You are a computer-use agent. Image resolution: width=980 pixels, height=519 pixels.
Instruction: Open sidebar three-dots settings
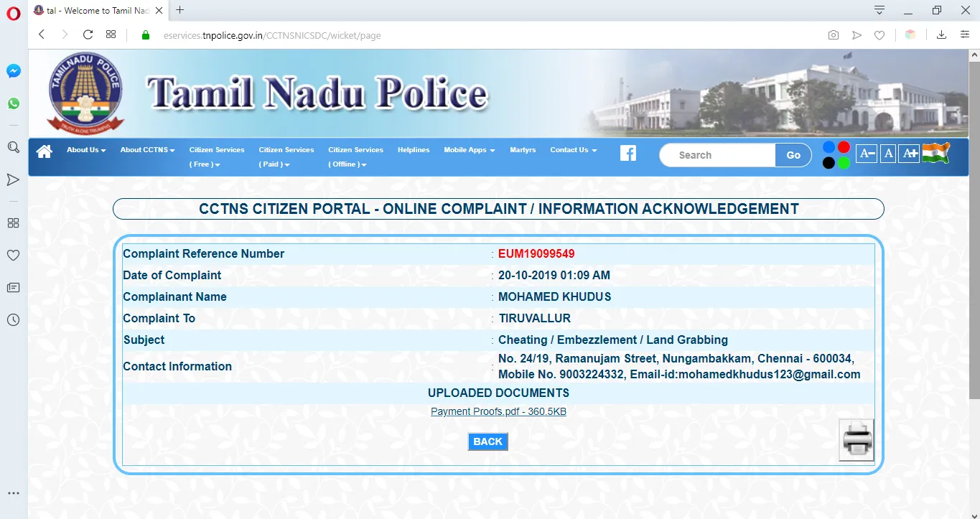pos(13,494)
